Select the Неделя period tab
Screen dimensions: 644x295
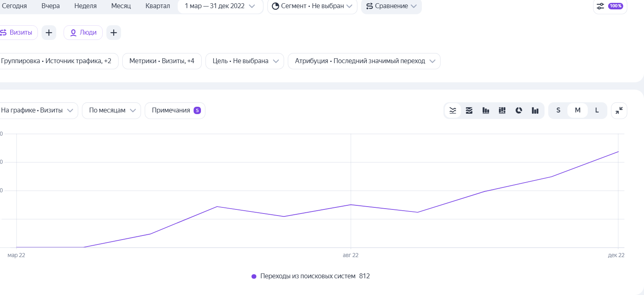(x=86, y=6)
